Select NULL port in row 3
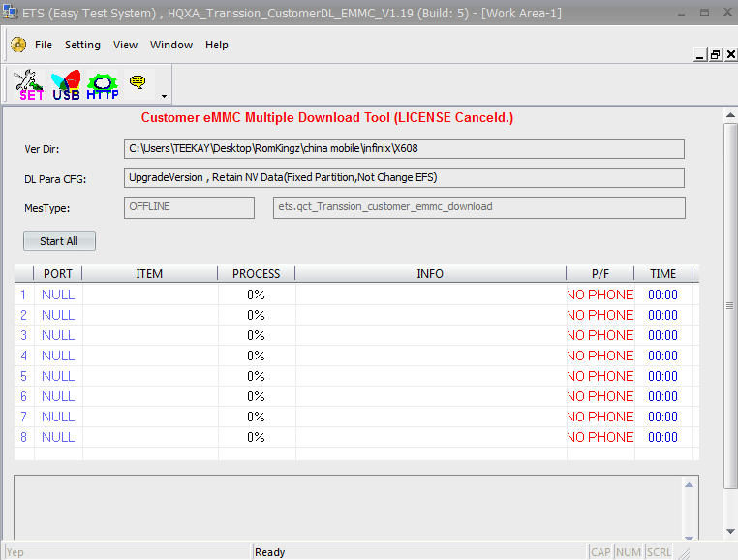This screenshot has width=738, height=560. pos(58,335)
